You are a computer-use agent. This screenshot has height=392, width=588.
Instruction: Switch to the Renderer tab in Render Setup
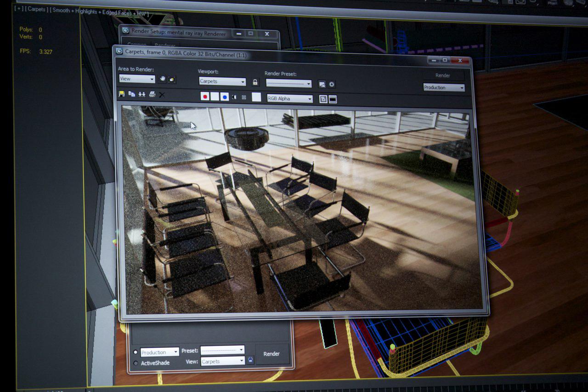(x=165, y=45)
